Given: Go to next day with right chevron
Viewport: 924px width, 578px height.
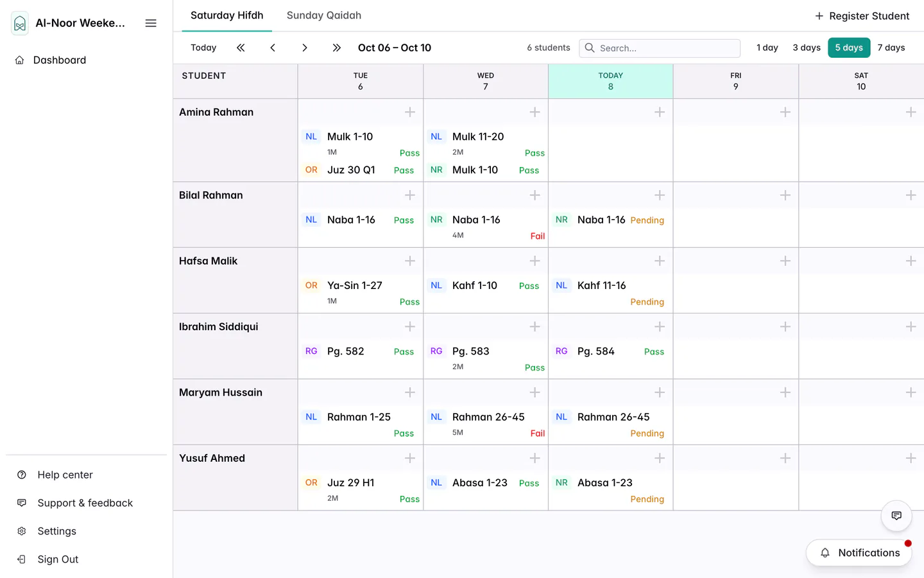Looking at the screenshot, I should tap(305, 48).
